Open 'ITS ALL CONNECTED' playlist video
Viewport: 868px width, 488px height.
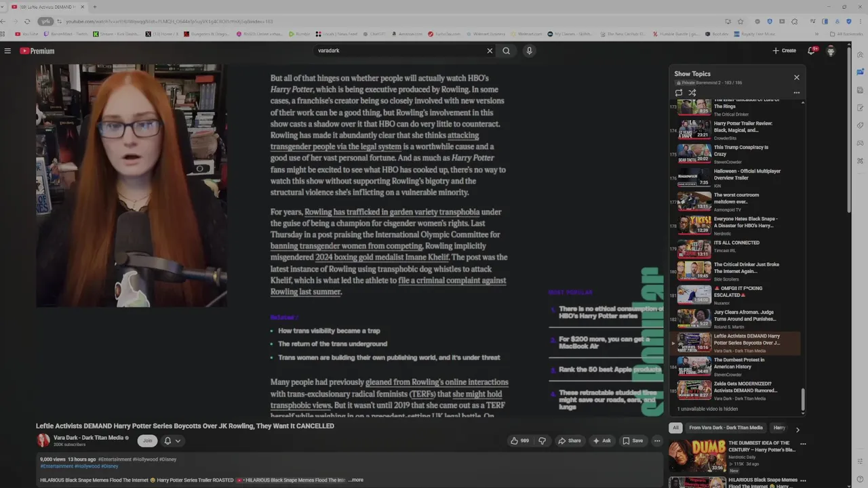point(735,249)
